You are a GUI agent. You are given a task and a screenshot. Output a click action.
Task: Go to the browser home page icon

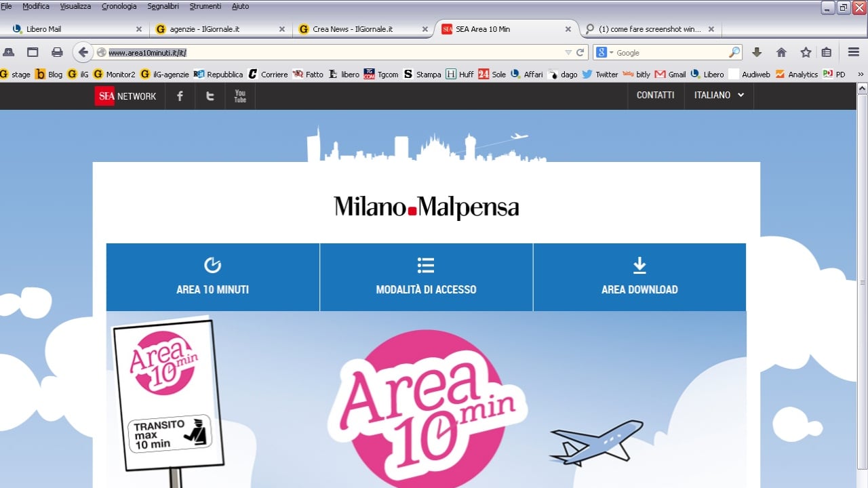coord(781,52)
